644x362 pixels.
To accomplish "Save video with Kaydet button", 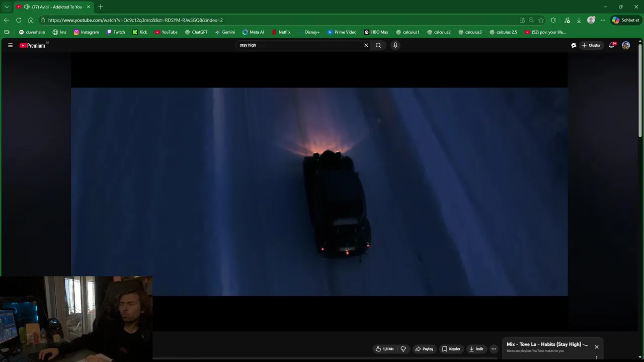I will pyautogui.click(x=451, y=349).
